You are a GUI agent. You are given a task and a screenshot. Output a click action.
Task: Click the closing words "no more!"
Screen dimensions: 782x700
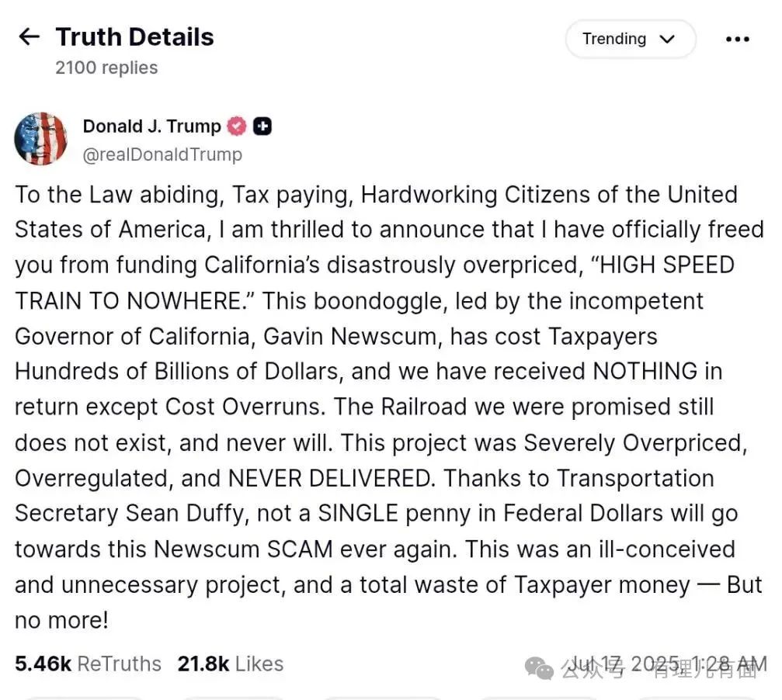click(61, 620)
